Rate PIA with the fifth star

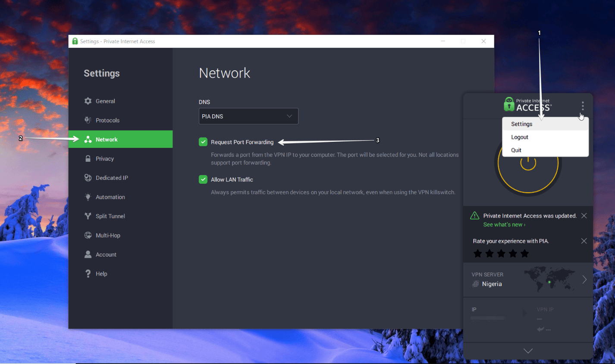click(524, 254)
